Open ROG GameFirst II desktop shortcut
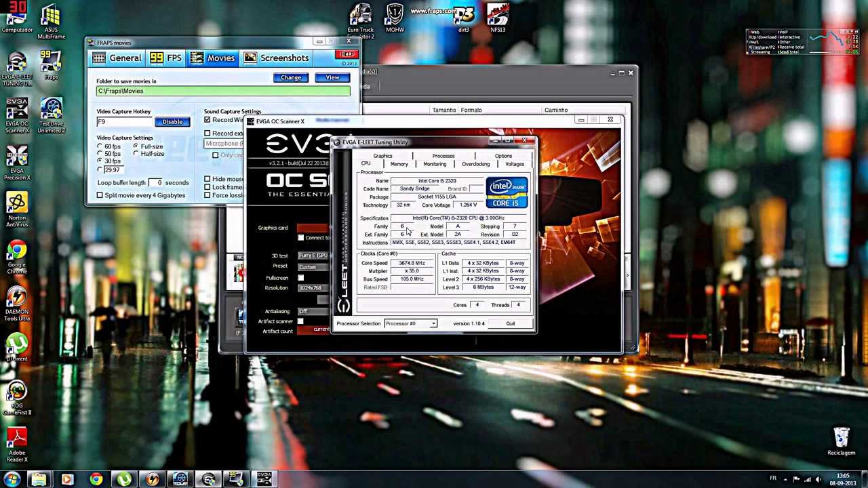The height and width of the screenshot is (488, 868). tap(18, 399)
